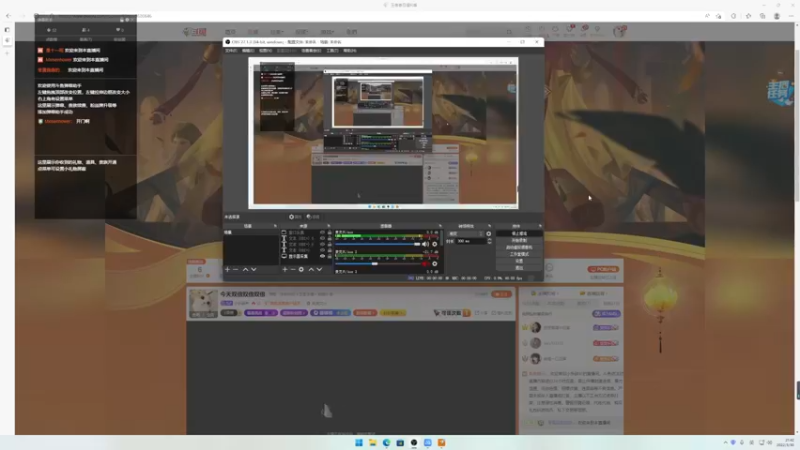Start the virtual camera in OBS Controls
Viewport: 800px width, 450px height.
coord(519,247)
